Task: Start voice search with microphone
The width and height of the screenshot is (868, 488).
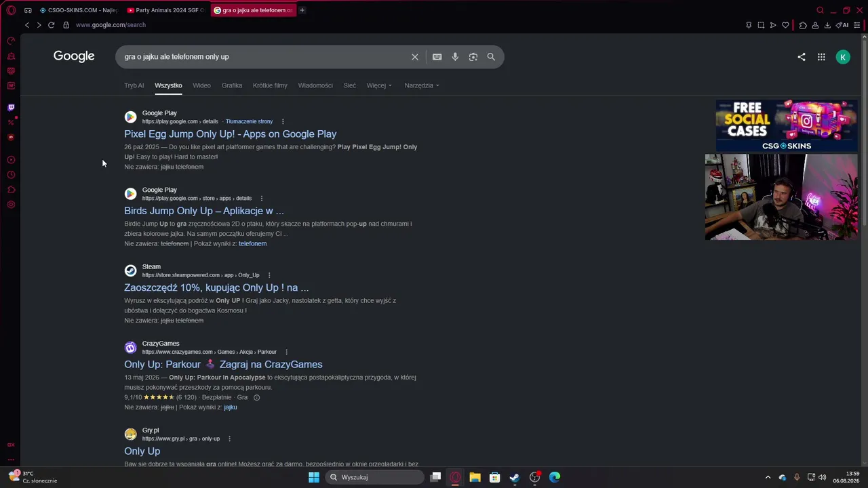Action: point(455,57)
